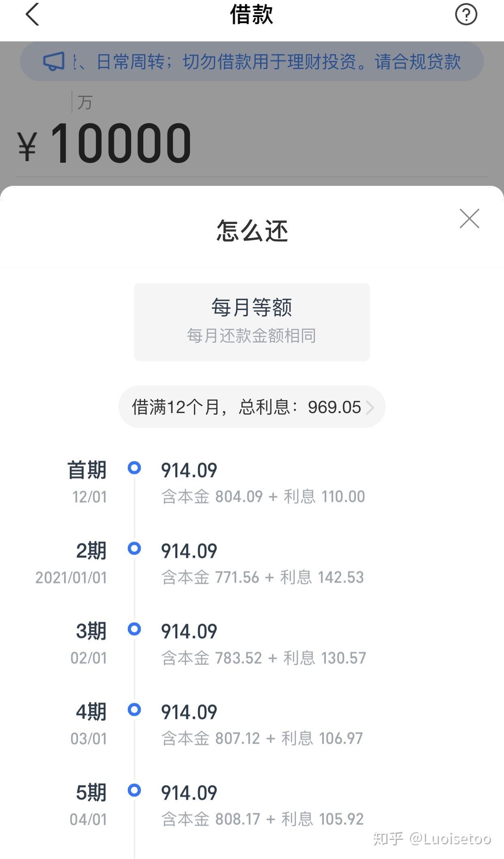Tap the chevron beside 969.05
504x859 pixels.
point(370,407)
